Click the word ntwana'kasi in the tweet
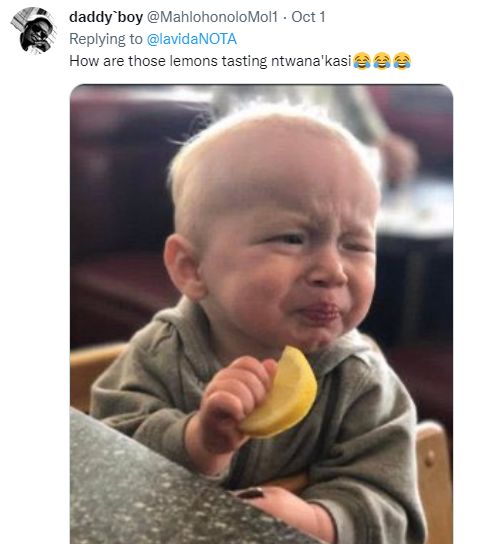The height and width of the screenshot is (544, 496). [x=311, y=61]
